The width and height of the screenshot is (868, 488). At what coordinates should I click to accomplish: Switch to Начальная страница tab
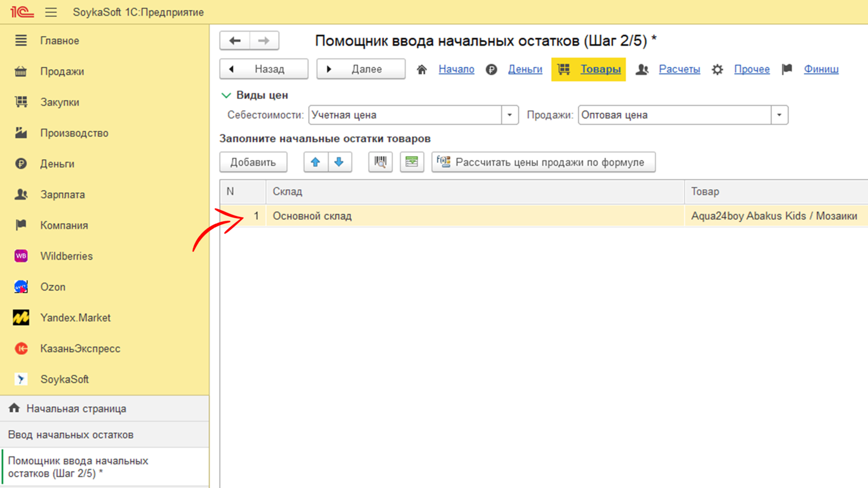pos(104,408)
